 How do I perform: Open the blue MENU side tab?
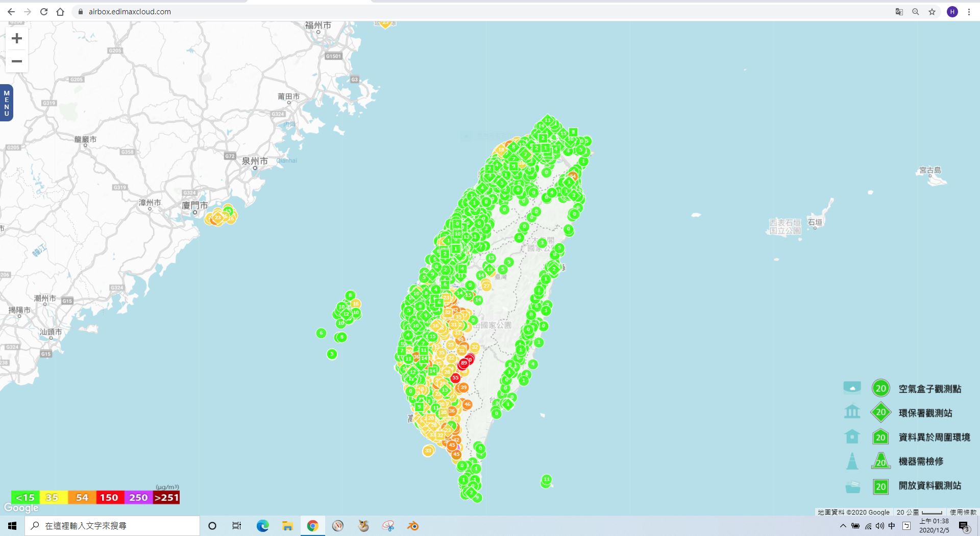coord(7,103)
